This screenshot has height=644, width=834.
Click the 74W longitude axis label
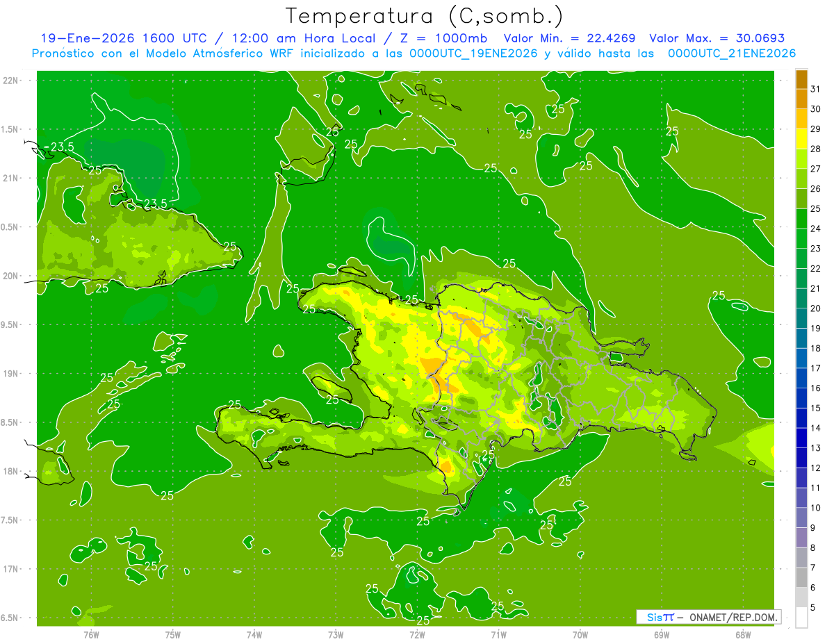pos(254,635)
